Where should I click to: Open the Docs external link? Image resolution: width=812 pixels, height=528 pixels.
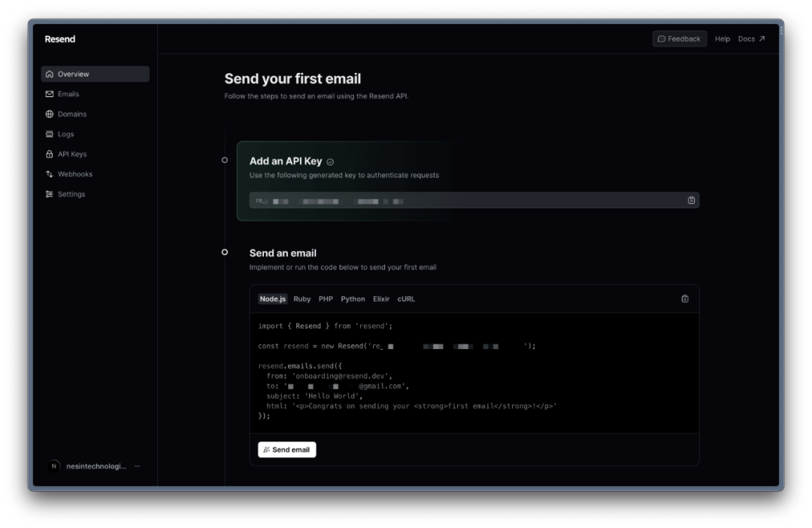tap(751, 39)
